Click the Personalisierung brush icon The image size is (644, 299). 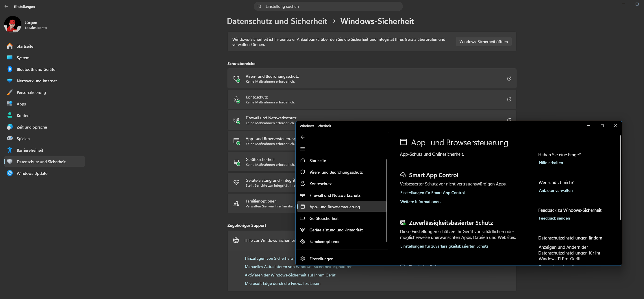pyautogui.click(x=10, y=92)
